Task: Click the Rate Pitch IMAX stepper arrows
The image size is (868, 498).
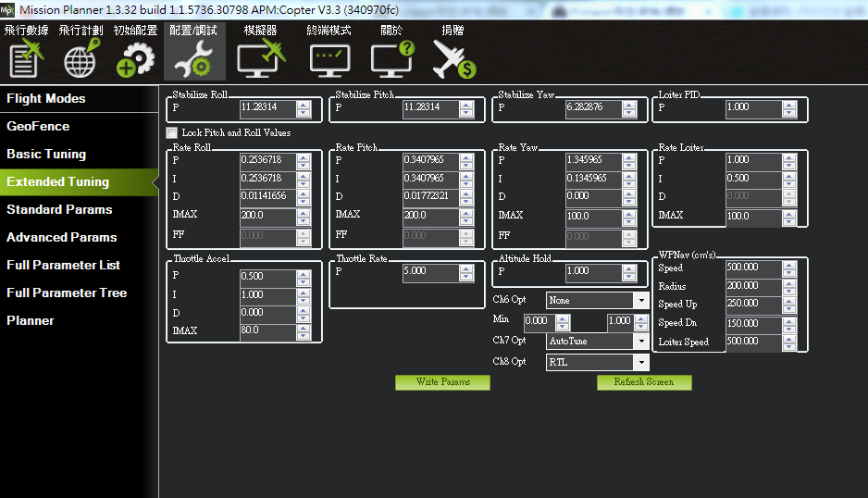Action: 466,216
